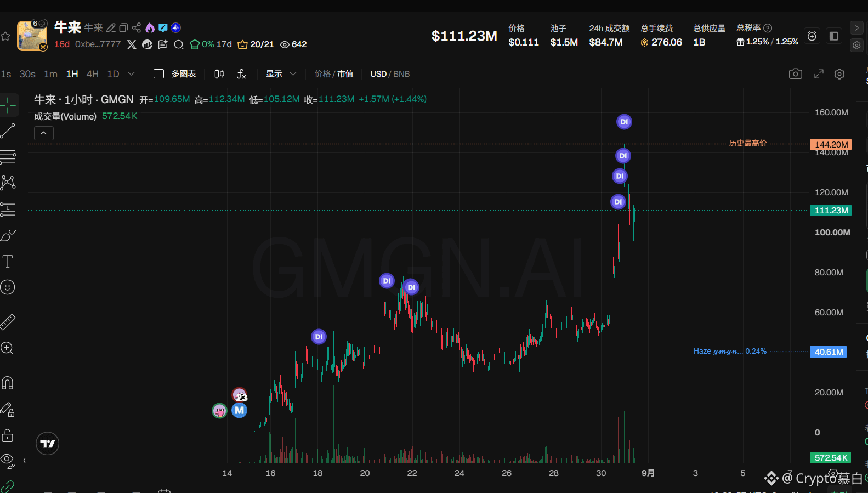The width and height of the screenshot is (868, 493).
Task: Search the token with magnifier icon
Action: (179, 44)
